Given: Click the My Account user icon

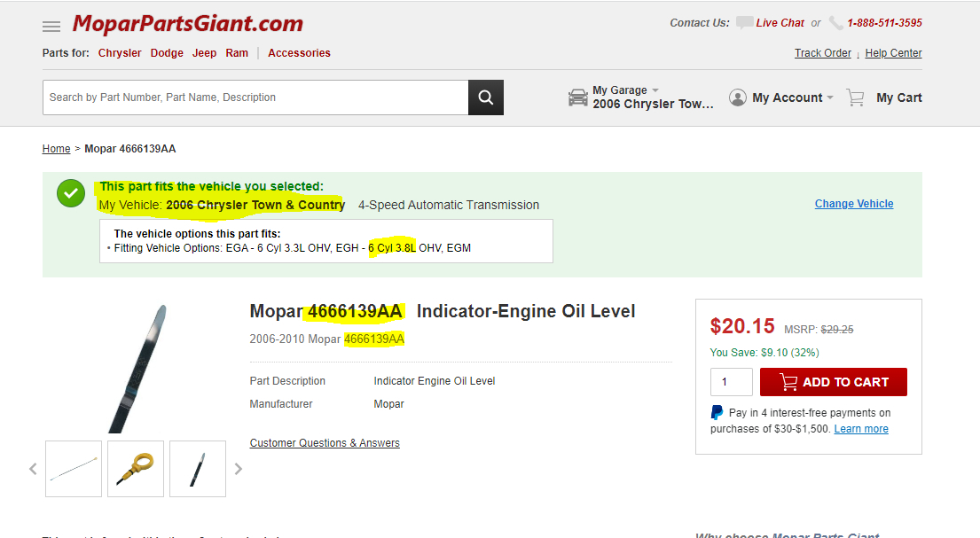Looking at the screenshot, I should tap(738, 97).
